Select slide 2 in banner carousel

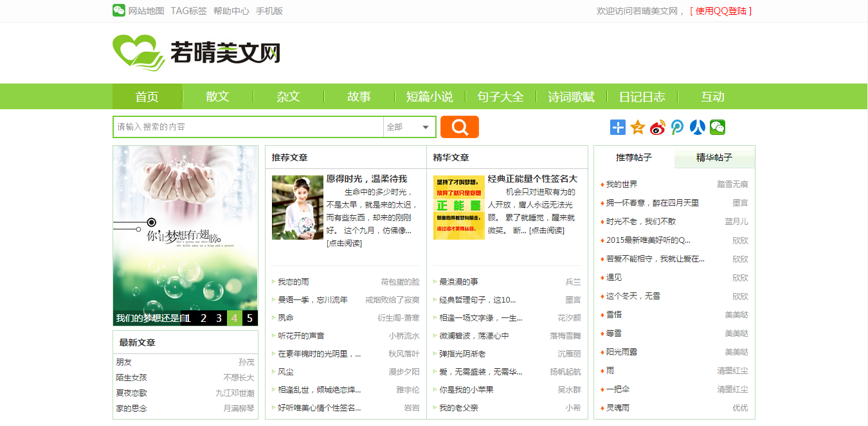203,318
